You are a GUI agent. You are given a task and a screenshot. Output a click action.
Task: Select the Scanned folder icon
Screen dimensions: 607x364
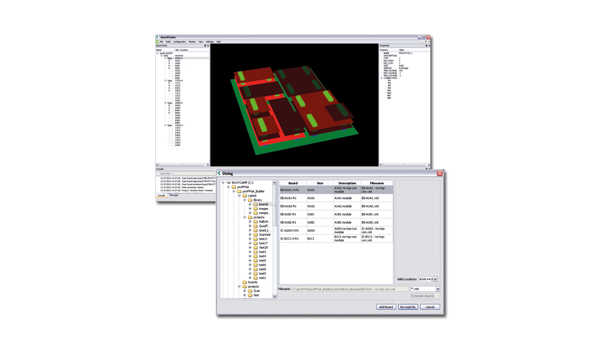point(256,234)
